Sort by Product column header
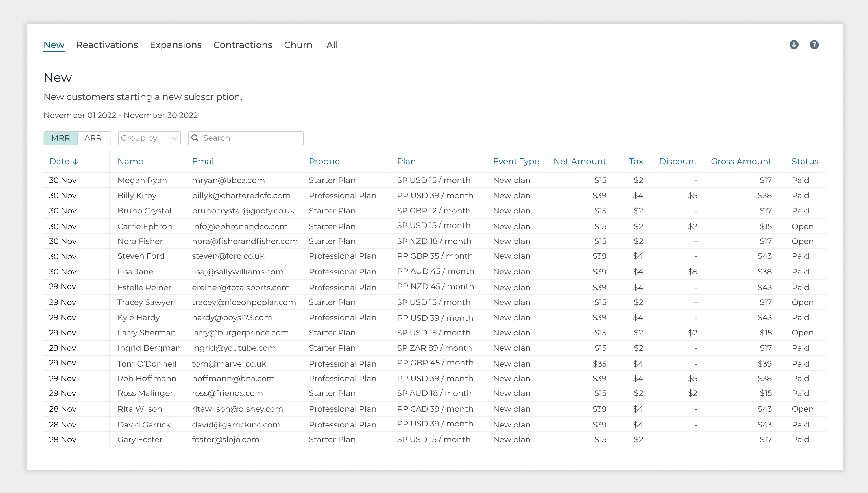The image size is (868, 493). [x=326, y=162]
